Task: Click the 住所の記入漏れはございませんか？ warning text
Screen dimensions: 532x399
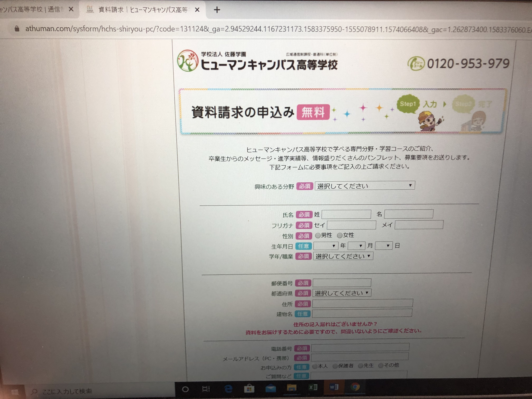Action: pos(335,324)
